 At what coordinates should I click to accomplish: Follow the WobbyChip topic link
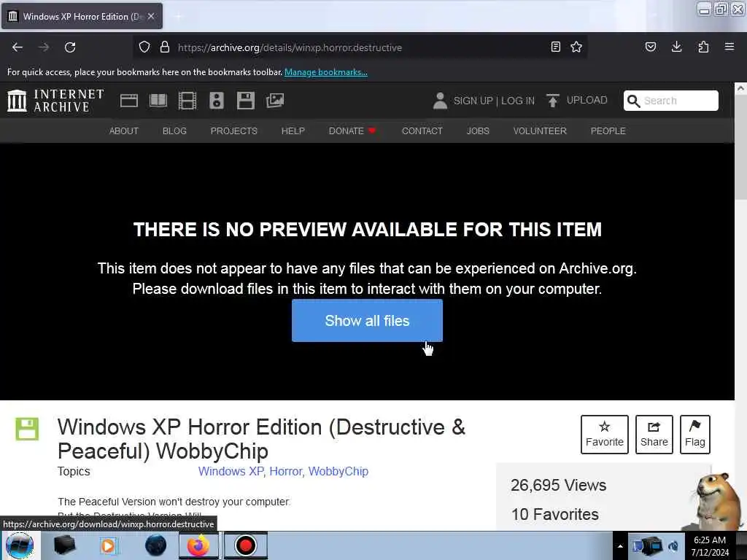[338, 472]
